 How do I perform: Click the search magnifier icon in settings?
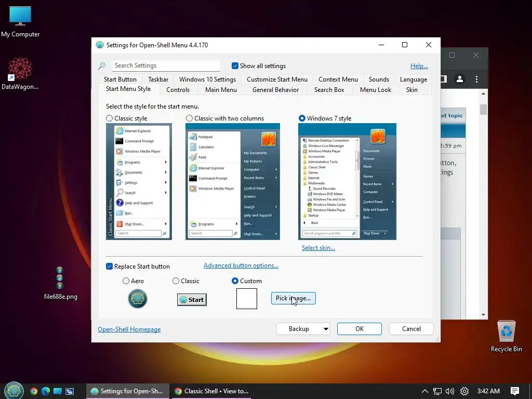click(x=102, y=66)
